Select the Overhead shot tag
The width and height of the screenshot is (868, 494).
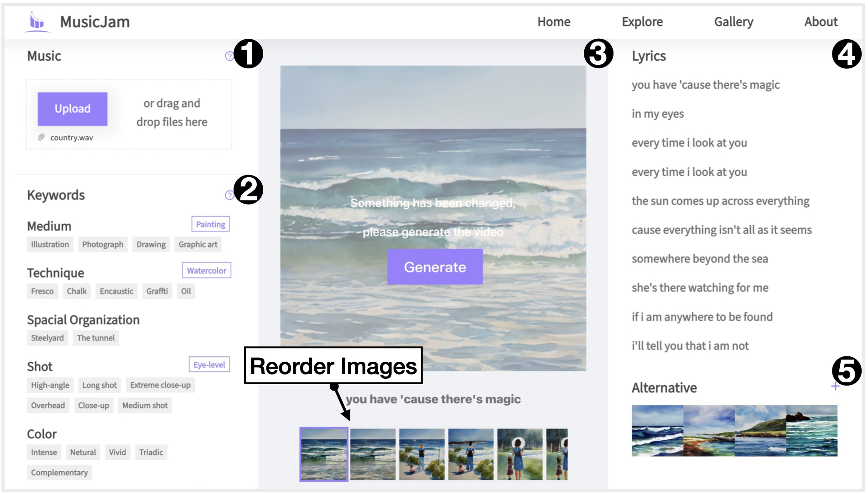coord(48,405)
